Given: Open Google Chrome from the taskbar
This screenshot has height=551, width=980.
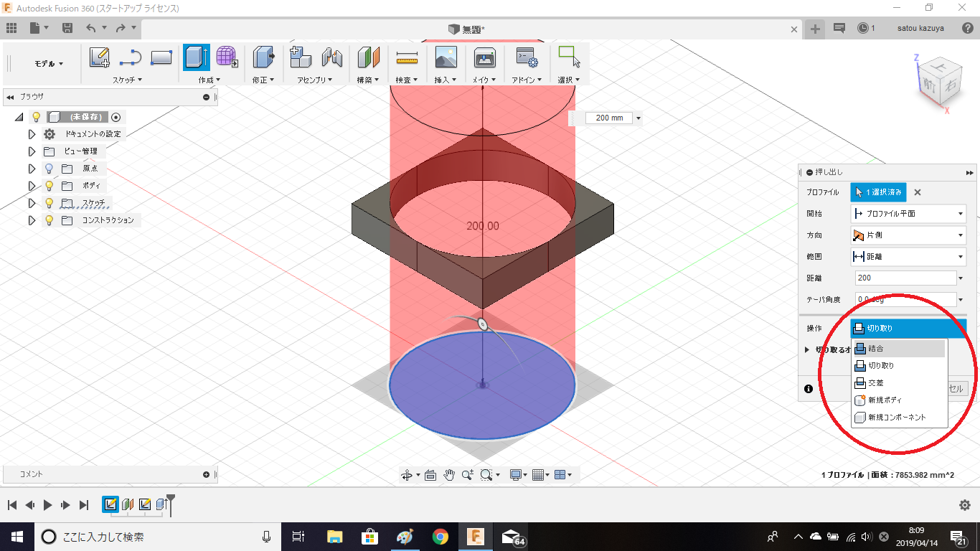Looking at the screenshot, I should (x=440, y=537).
